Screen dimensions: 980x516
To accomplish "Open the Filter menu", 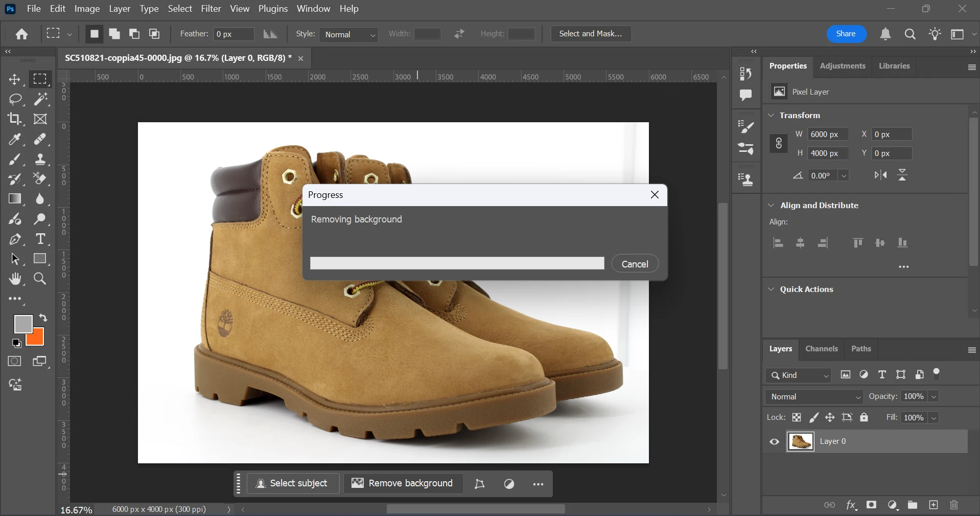I will (211, 9).
